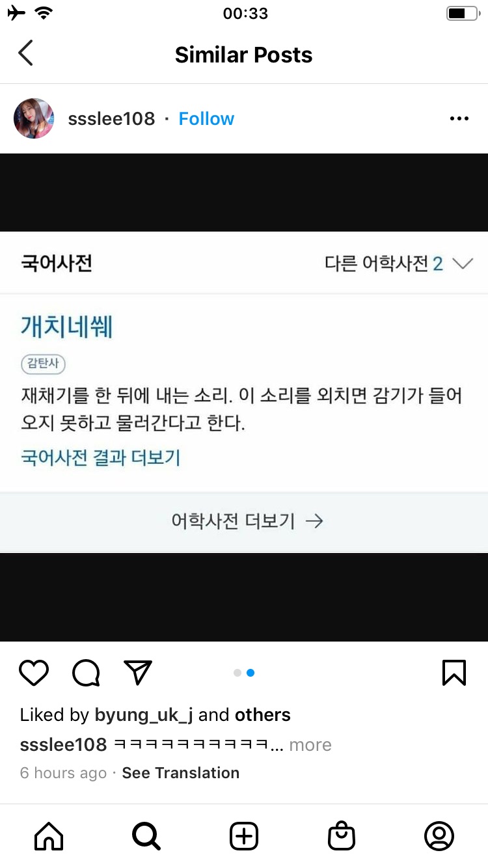Expand 다른 어학사전 2 dropdown chevron

[463, 264]
